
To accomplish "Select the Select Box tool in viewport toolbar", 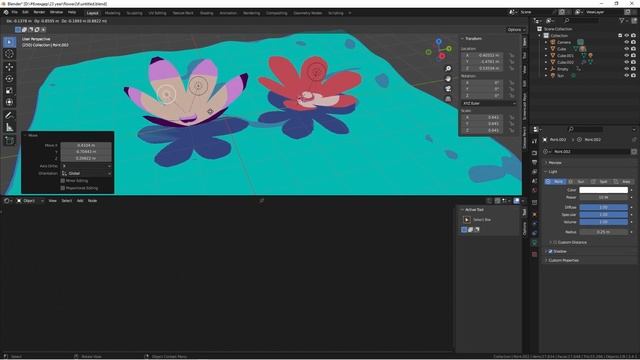I will click(x=9, y=42).
